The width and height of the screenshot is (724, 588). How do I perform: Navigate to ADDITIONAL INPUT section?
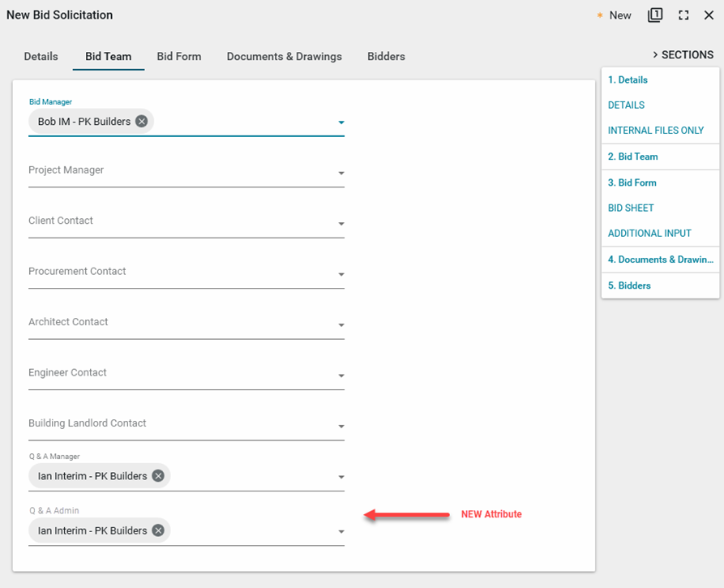[x=649, y=234]
